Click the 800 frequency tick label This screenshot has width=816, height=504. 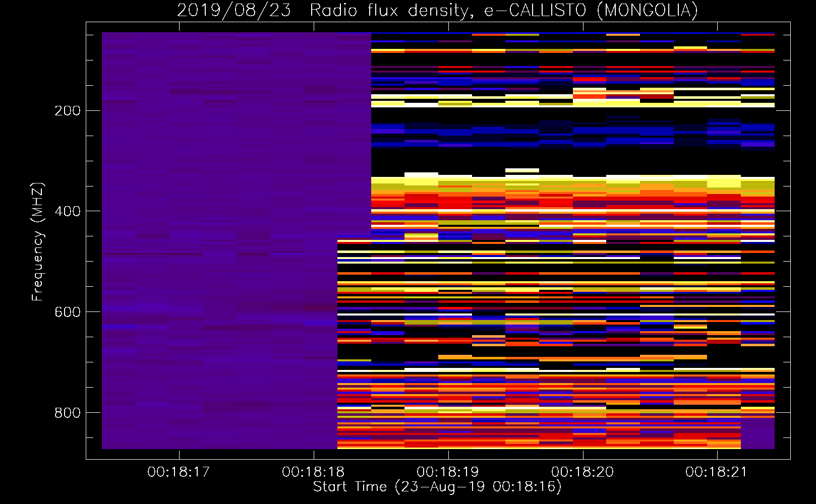[68, 413]
